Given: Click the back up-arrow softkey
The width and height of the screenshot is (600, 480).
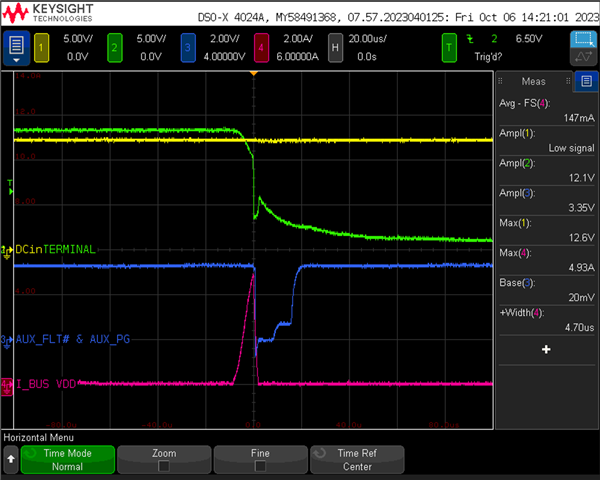Looking at the screenshot, I should (x=11, y=459).
